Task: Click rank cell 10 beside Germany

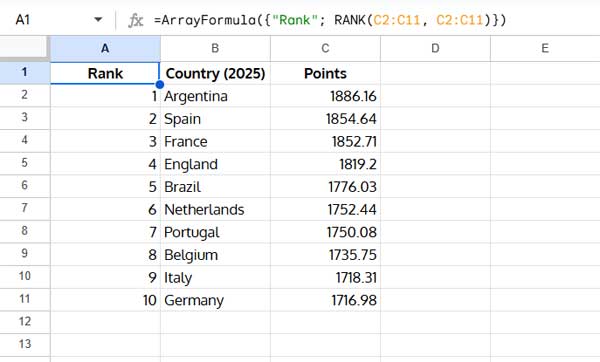Action: [x=105, y=300]
